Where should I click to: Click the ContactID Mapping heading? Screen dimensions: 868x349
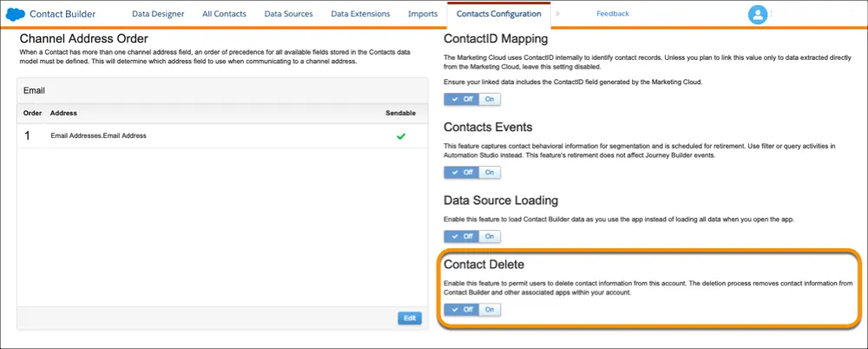[x=496, y=39]
